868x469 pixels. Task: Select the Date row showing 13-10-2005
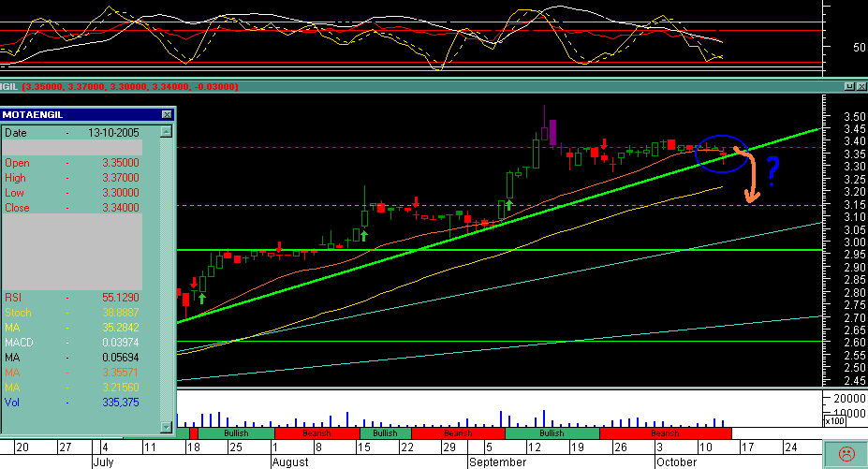[x=72, y=133]
